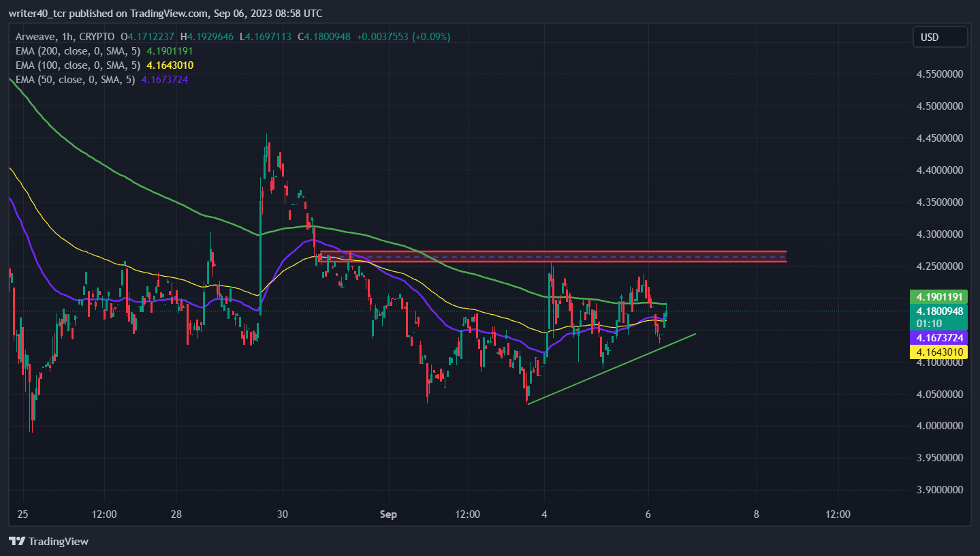
Task: Select the EMA 100 indicator legend
Action: point(104,65)
